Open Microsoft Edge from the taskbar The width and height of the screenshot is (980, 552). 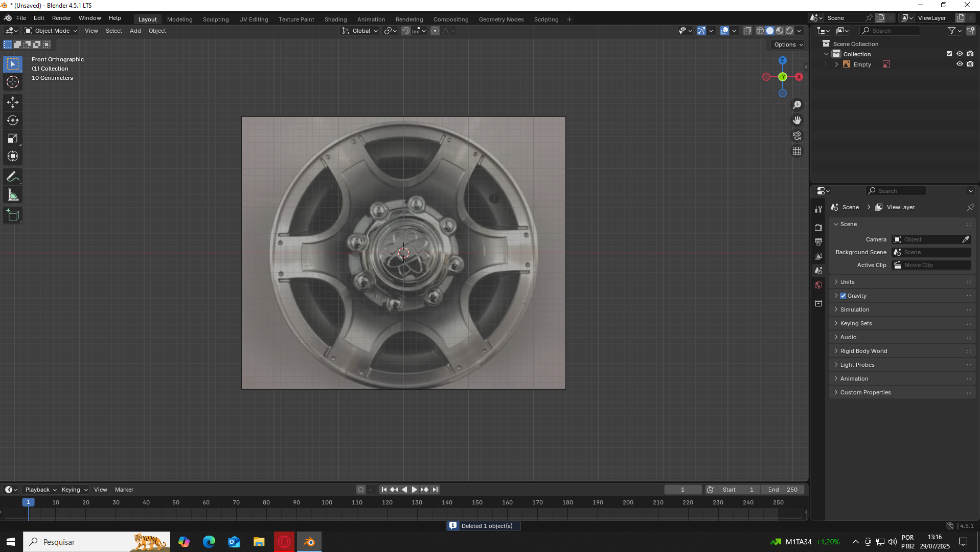coord(209,542)
